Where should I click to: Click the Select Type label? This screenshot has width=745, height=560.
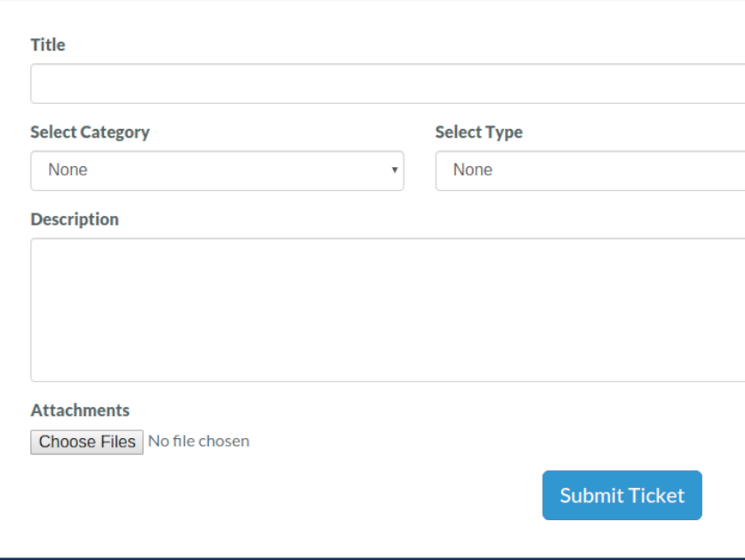pos(479,132)
